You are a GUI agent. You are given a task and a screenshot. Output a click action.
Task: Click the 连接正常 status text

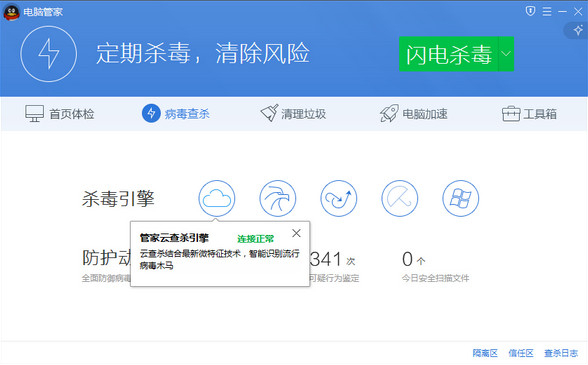pos(255,239)
